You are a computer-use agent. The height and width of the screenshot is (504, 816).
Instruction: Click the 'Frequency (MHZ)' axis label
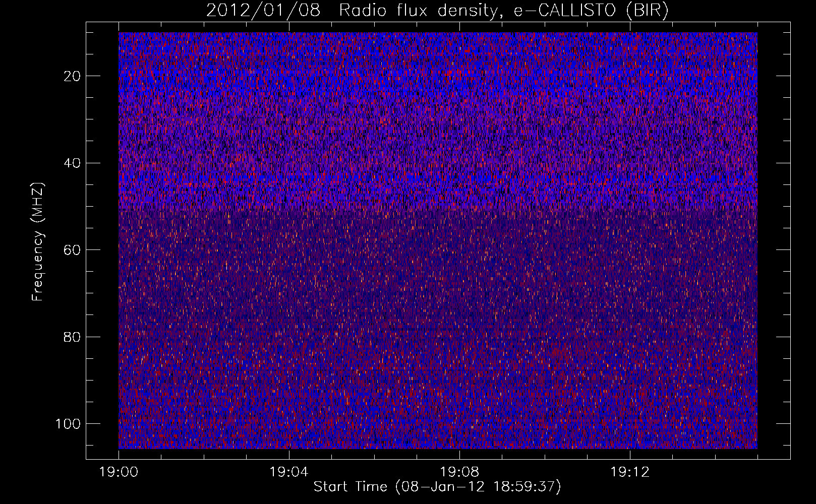(x=38, y=241)
